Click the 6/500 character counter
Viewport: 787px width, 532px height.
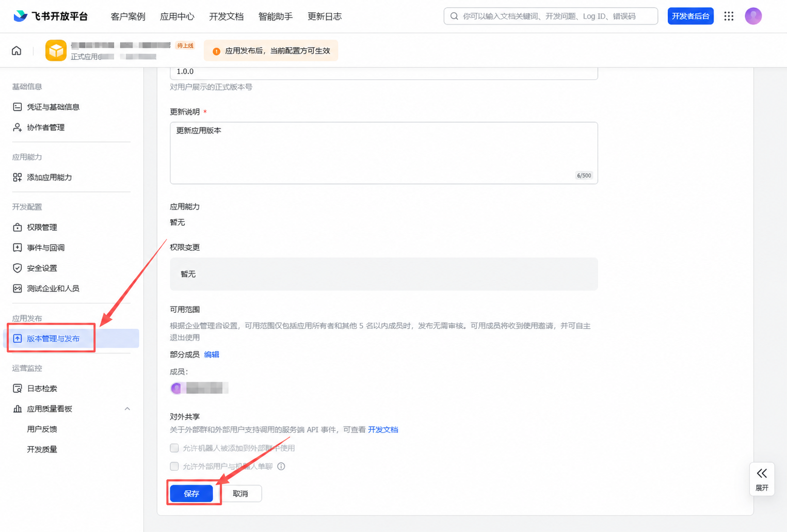[584, 175]
